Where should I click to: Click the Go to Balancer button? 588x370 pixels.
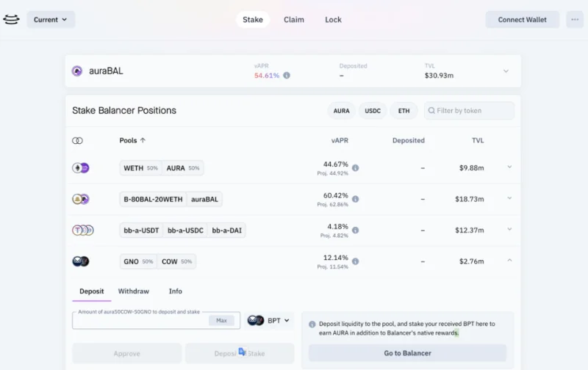[x=407, y=353]
